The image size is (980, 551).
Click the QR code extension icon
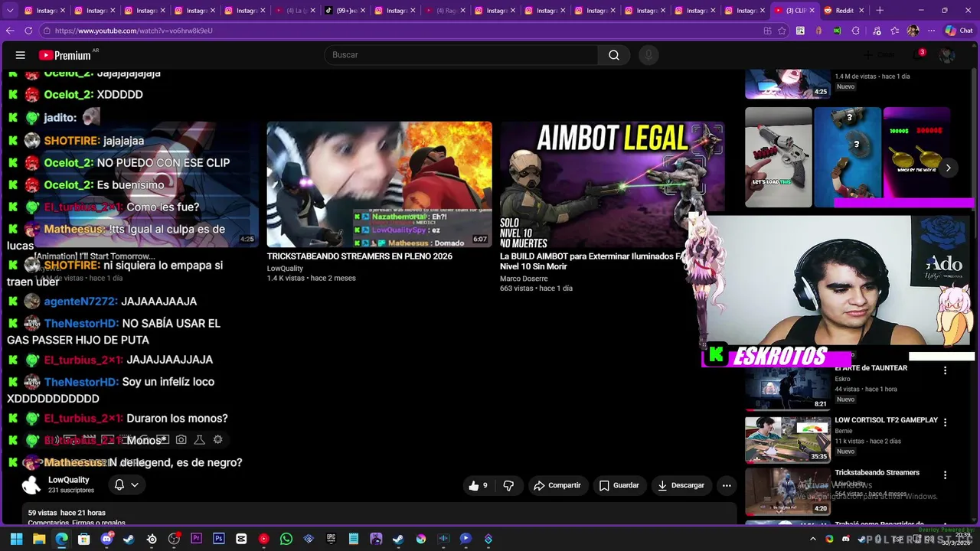click(800, 31)
